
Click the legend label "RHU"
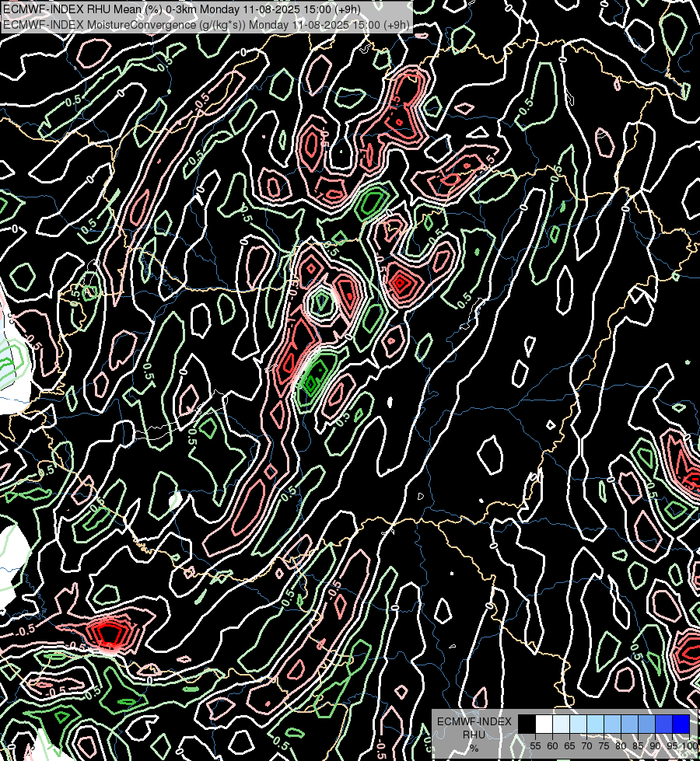(474, 735)
